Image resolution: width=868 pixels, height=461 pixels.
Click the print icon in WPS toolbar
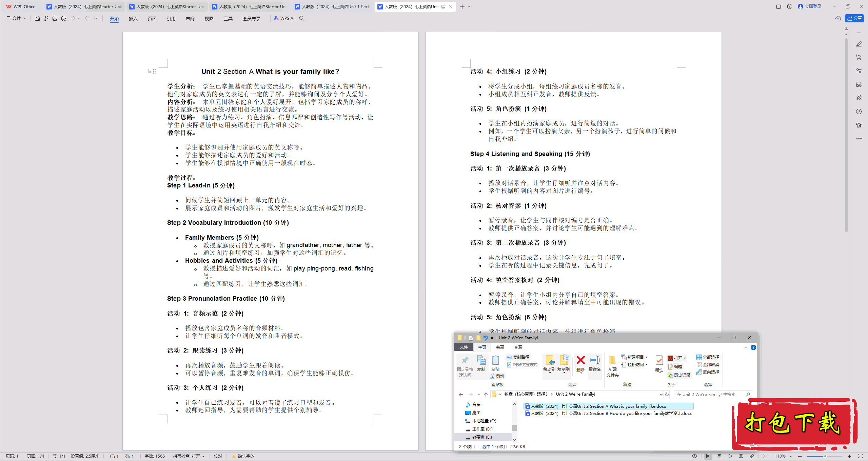55,18
